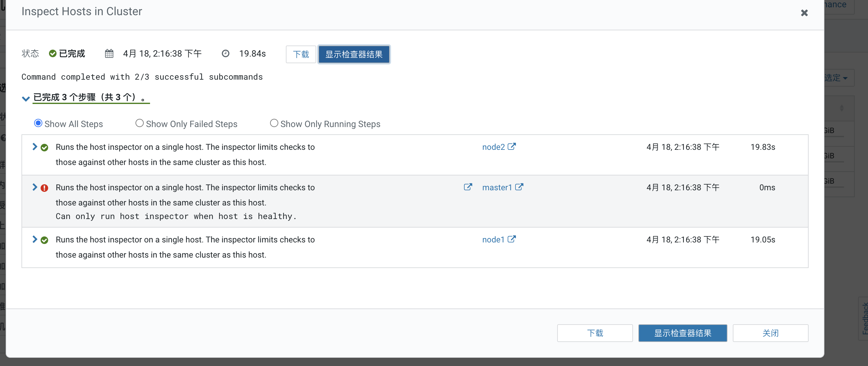Open the master1 host link
Viewport: 868px width, 366px height.
497,187
